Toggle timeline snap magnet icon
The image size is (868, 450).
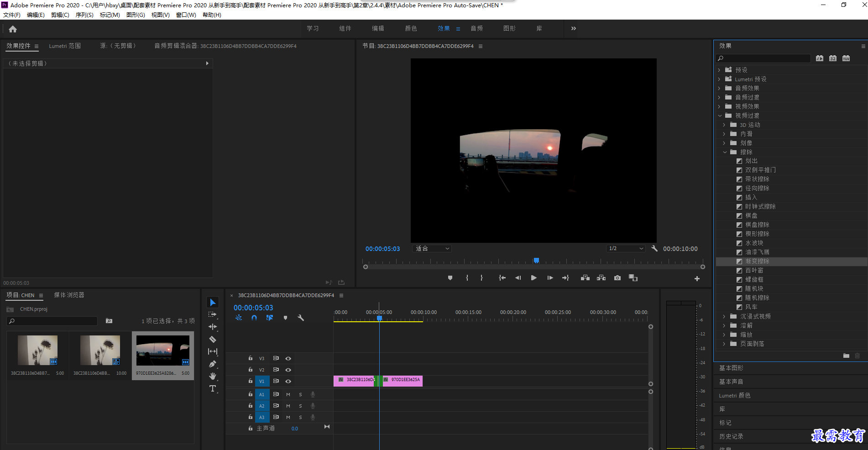coord(254,318)
